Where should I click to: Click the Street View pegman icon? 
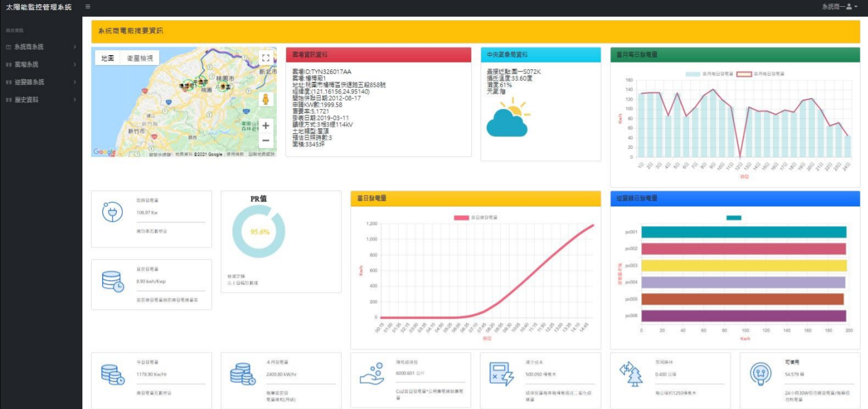coord(266,100)
